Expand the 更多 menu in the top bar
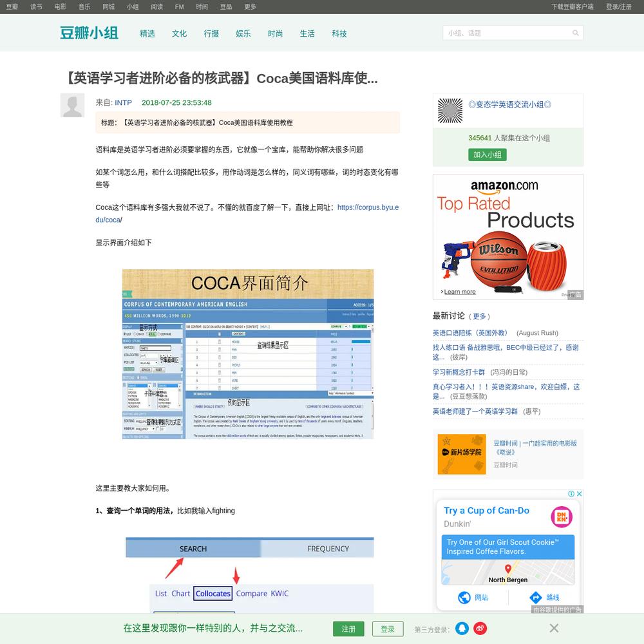 tap(250, 6)
